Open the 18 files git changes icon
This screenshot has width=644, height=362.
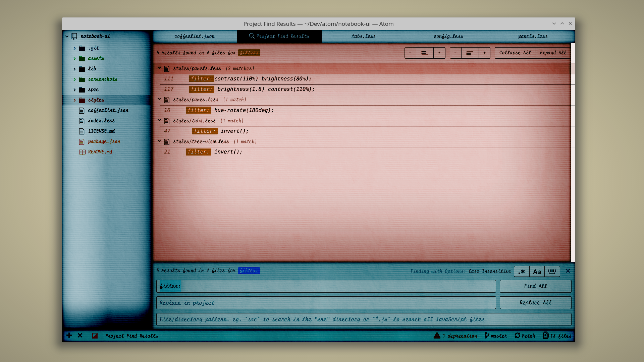(546, 336)
